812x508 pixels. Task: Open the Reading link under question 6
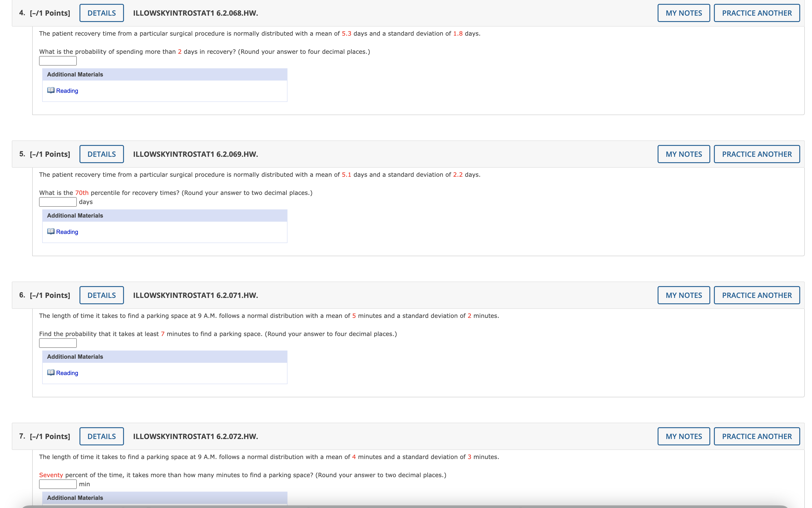click(67, 373)
